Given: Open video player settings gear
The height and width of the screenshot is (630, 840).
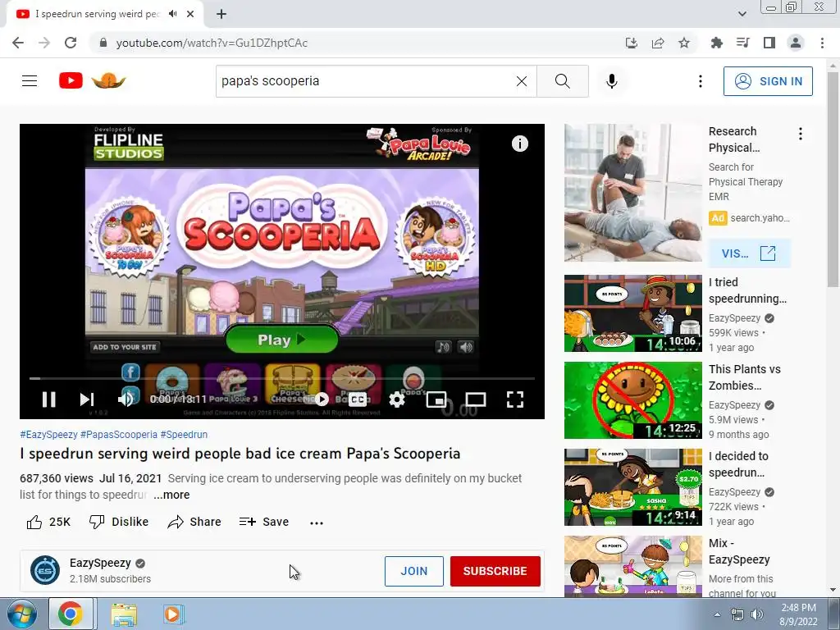Looking at the screenshot, I should (x=397, y=399).
